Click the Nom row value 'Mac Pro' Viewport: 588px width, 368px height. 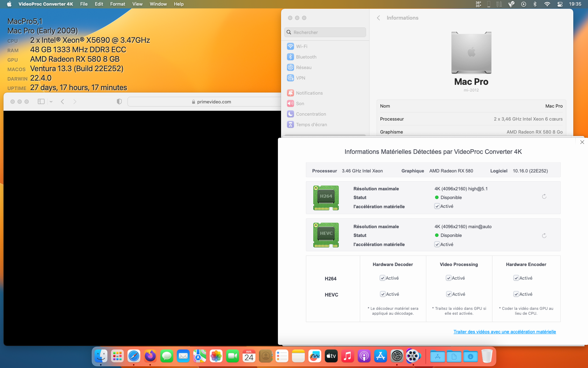[554, 106]
